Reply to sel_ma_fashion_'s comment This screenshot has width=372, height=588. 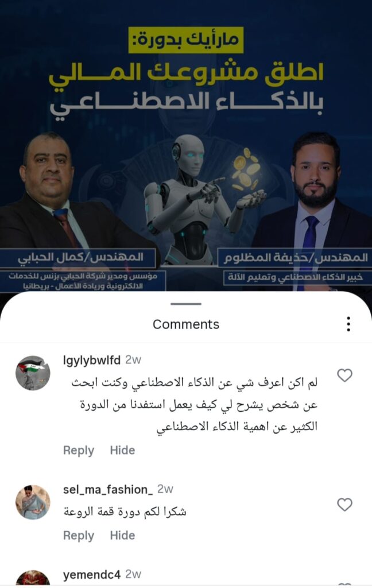79,536
